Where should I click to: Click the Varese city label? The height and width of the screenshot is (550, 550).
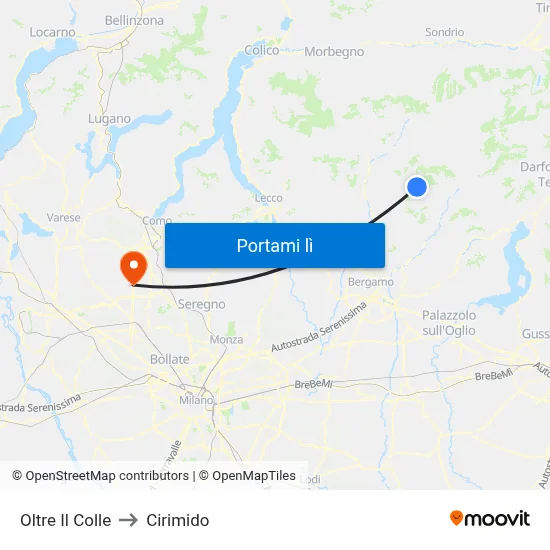coord(63,218)
